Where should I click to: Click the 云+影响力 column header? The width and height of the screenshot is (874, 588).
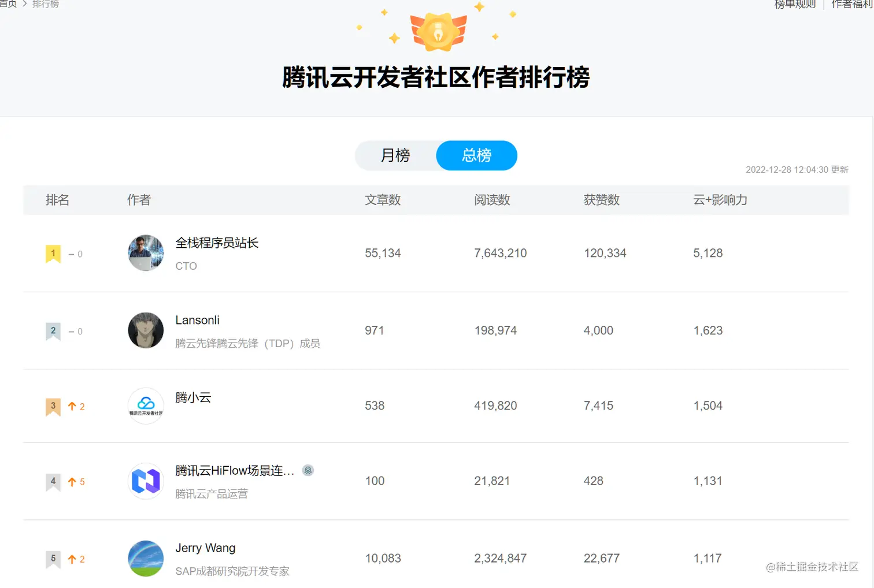pos(720,200)
